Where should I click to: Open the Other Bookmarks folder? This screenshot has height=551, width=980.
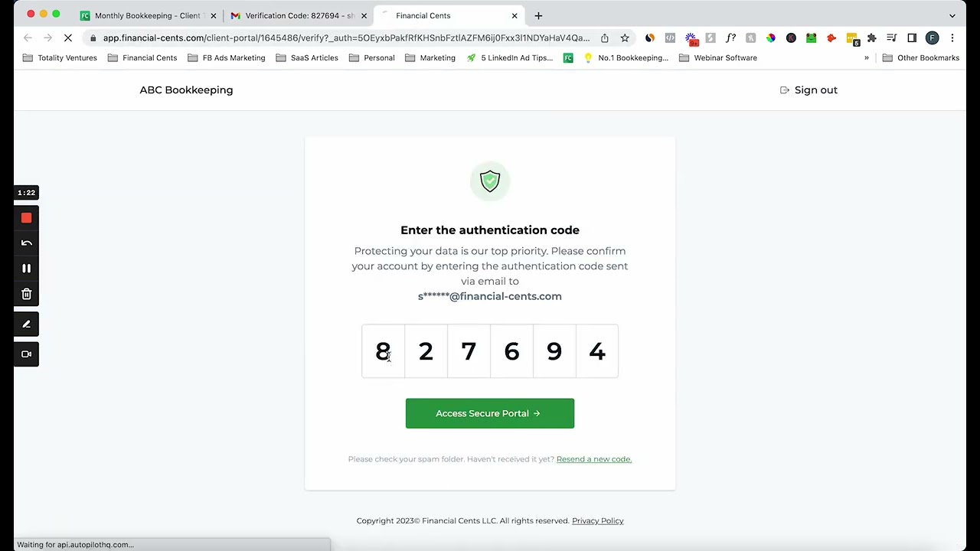pyautogui.click(x=921, y=58)
